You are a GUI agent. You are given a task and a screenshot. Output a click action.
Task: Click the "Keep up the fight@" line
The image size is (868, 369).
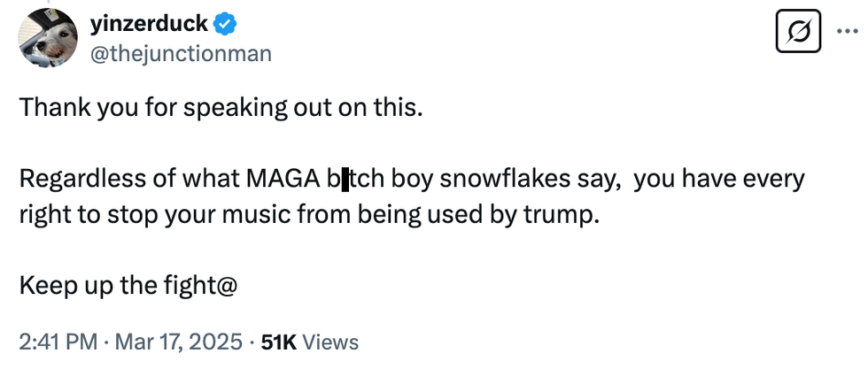[127, 286]
